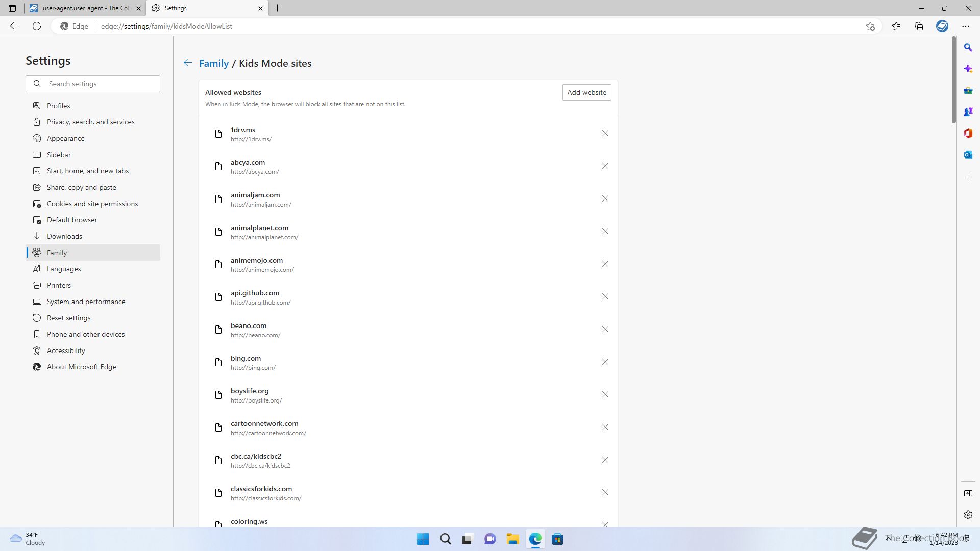Delete animaljam.com entry with X
980x551 pixels.
[605, 198]
